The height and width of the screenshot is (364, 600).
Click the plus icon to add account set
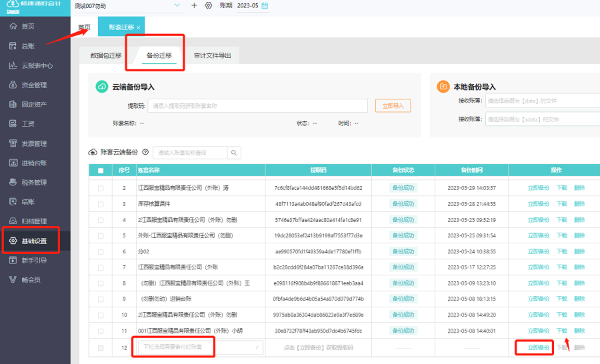pyautogui.click(x=194, y=5)
